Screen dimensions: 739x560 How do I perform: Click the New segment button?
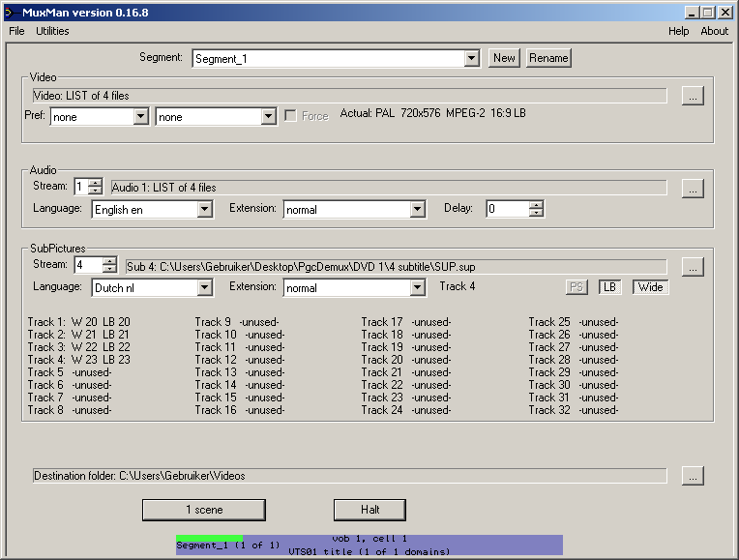[504, 58]
